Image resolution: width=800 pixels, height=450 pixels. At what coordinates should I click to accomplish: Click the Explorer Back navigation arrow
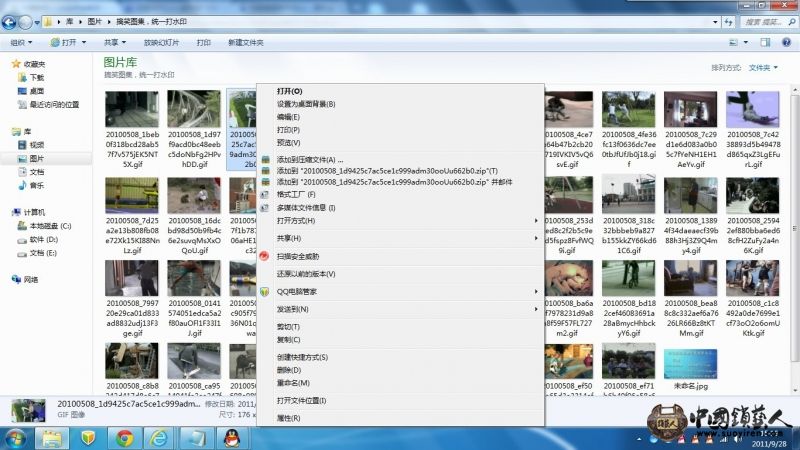(x=9, y=22)
